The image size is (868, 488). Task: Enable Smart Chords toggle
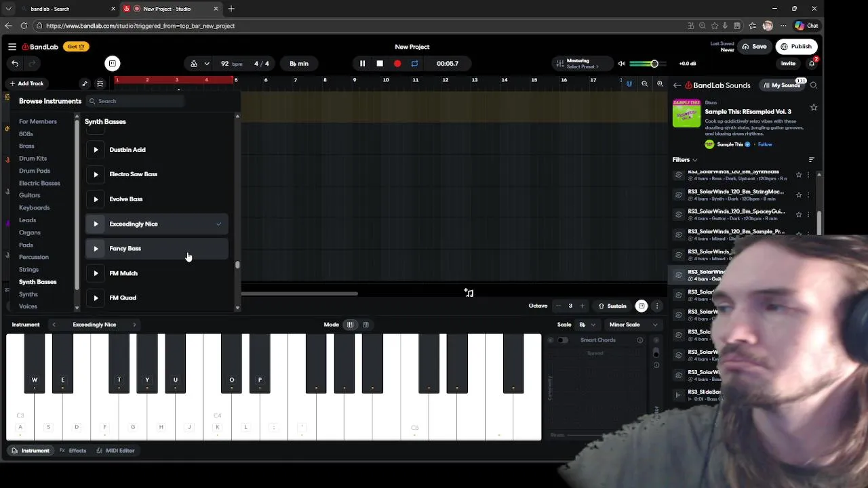coord(562,340)
